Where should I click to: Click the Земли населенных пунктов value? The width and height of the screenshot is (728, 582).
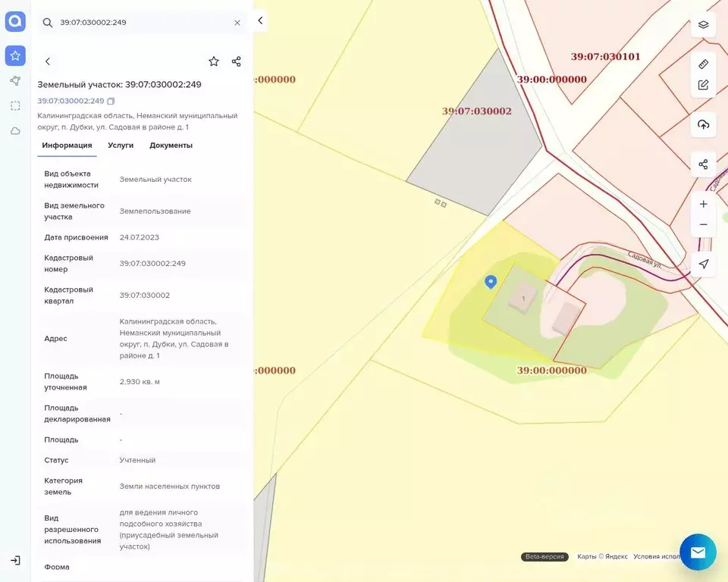pos(169,487)
